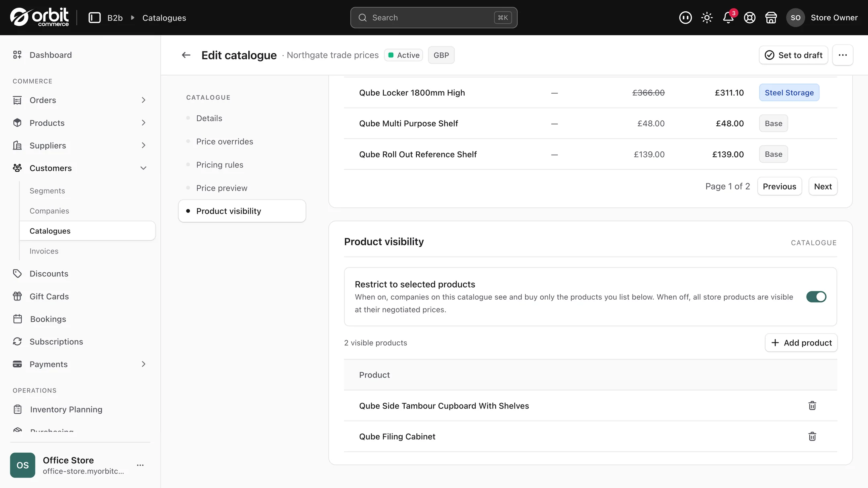Viewport: 868px width, 488px height.
Task: Click Qube Locker 1800mm High row
Action: pos(590,93)
